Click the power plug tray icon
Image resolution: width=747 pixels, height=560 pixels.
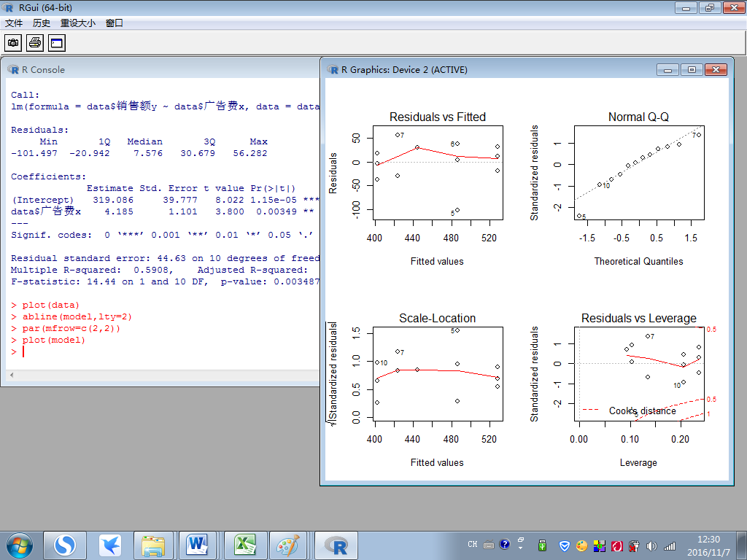(x=634, y=545)
